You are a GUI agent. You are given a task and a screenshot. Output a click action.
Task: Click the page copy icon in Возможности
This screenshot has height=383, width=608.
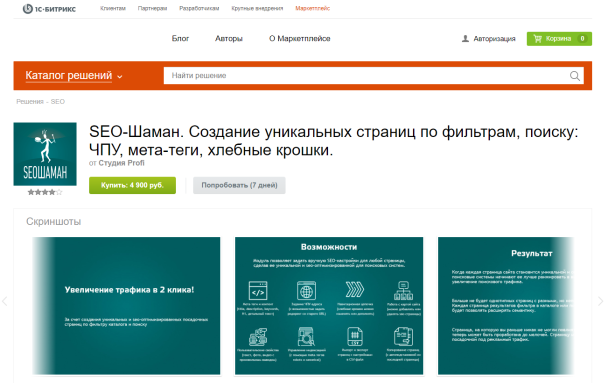pyautogui.click(x=403, y=336)
